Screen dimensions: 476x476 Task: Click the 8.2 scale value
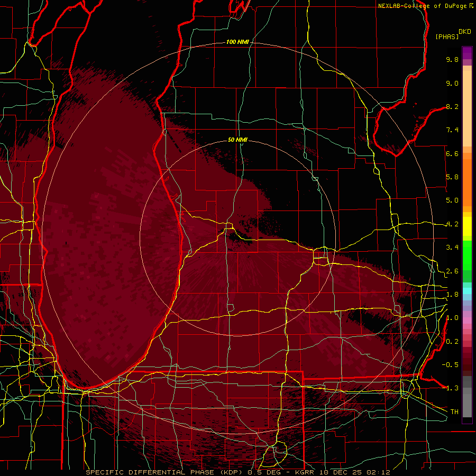click(452, 106)
